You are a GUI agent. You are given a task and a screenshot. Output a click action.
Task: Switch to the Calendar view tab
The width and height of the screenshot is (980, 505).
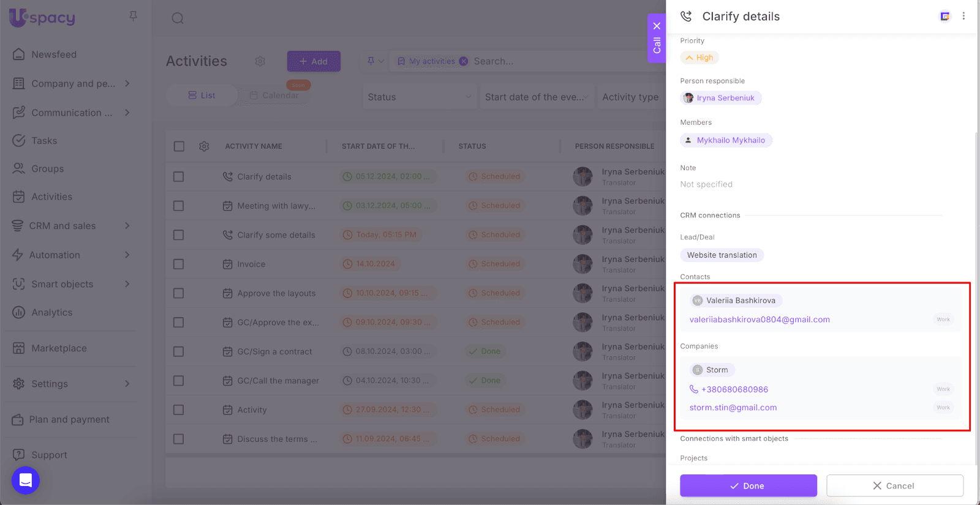click(x=274, y=95)
